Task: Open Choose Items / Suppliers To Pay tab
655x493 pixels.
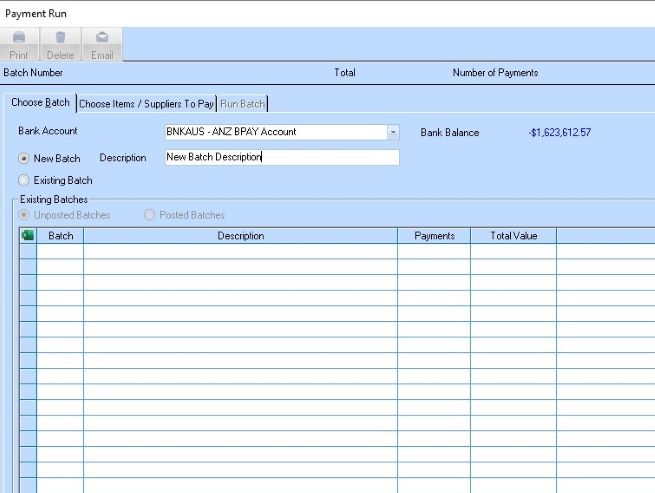Action: click(146, 104)
